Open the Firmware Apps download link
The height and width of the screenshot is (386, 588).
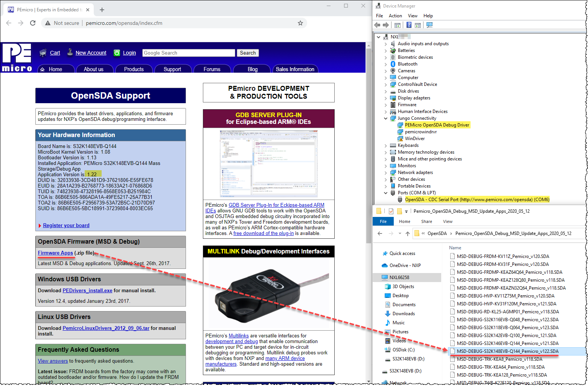point(55,253)
